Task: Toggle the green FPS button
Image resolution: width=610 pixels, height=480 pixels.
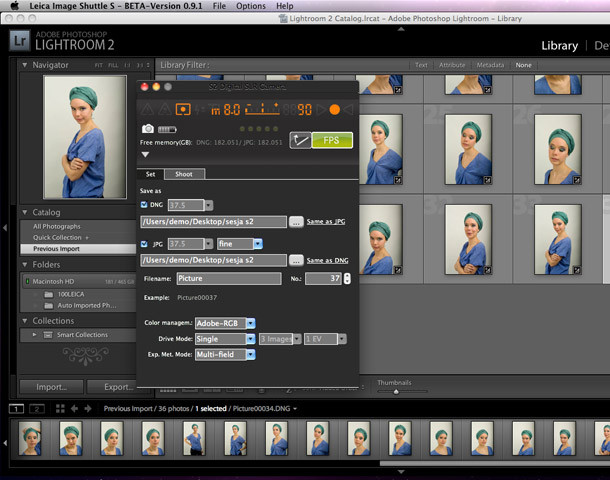Action: [332, 140]
